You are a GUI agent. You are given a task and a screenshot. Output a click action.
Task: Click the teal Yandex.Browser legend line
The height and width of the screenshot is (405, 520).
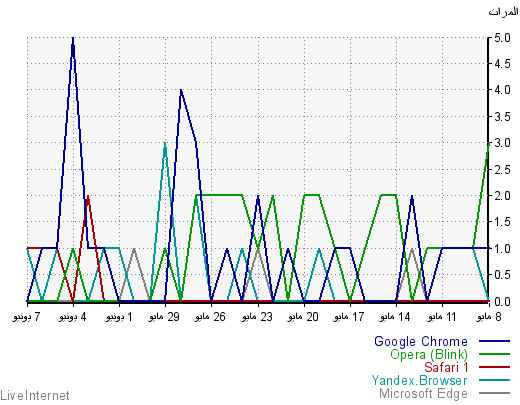(494, 380)
